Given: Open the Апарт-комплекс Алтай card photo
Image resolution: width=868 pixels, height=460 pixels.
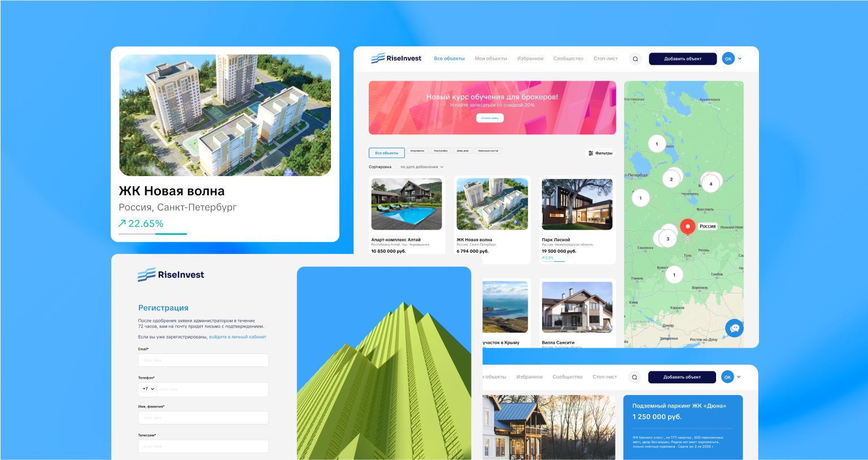Looking at the screenshot, I should (x=407, y=204).
